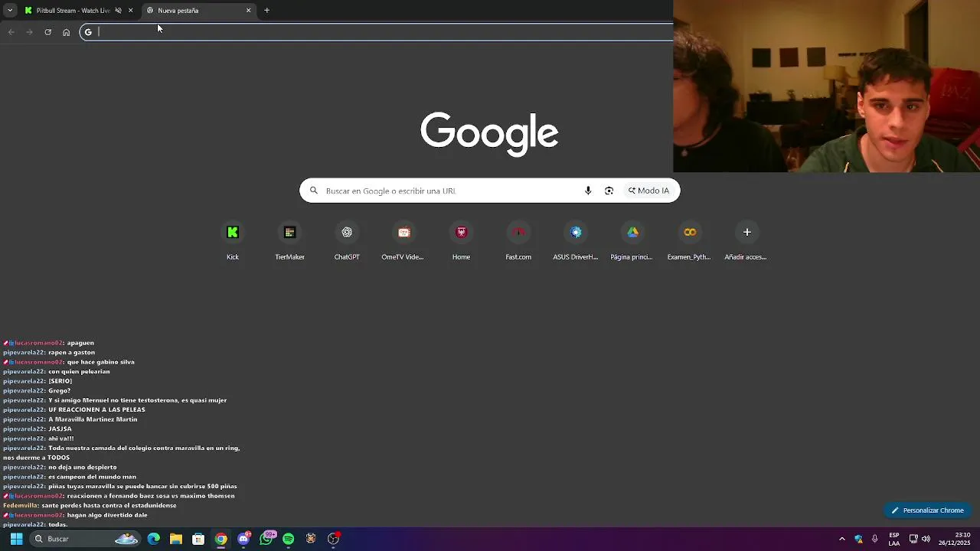Open the Kick shortcut tile
Screen dimensions: 980x551
tap(233, 241)
